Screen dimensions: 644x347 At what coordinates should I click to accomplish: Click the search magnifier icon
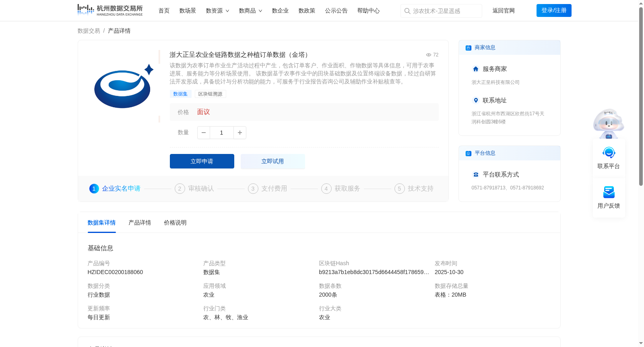tap(407, 11)
